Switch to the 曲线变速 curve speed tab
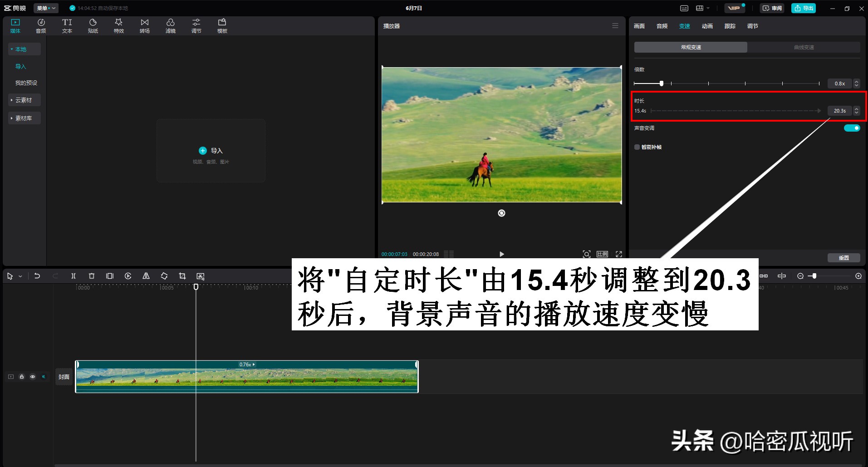 803,47
